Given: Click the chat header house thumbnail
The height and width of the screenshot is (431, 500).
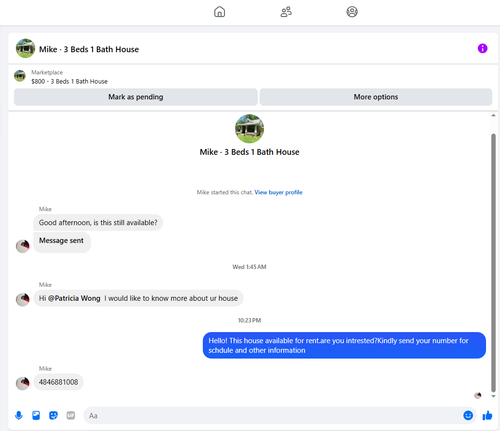Looking at the screenshot, I should point(25,48).
